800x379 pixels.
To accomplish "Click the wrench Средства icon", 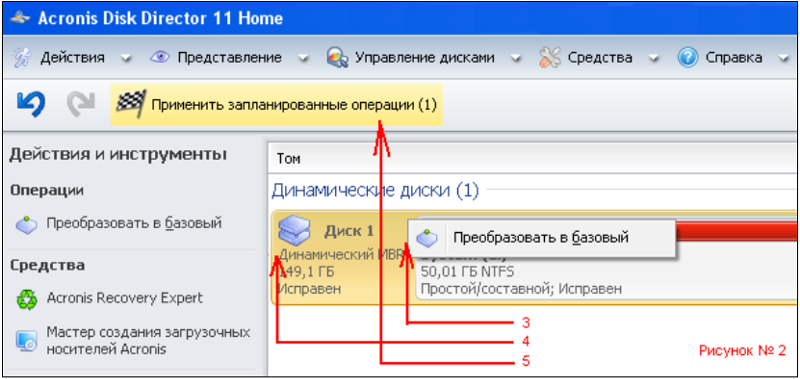I will [550, 58].
